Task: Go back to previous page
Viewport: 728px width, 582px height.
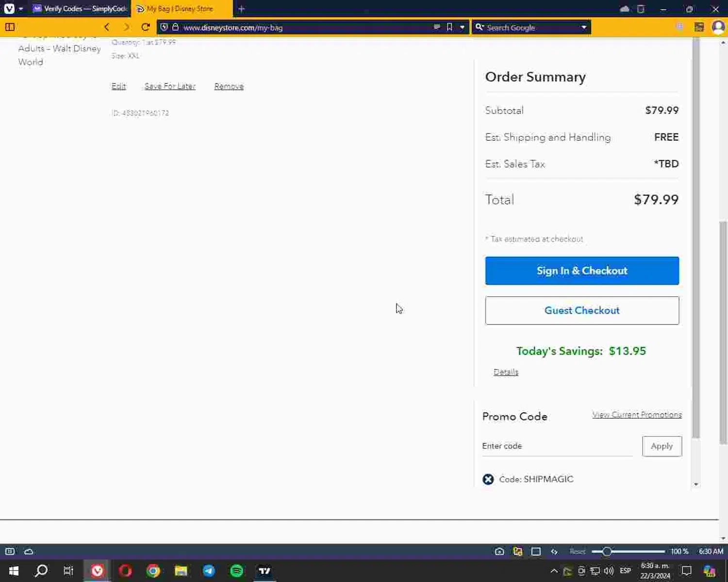Action: click(x=107, y=27)
